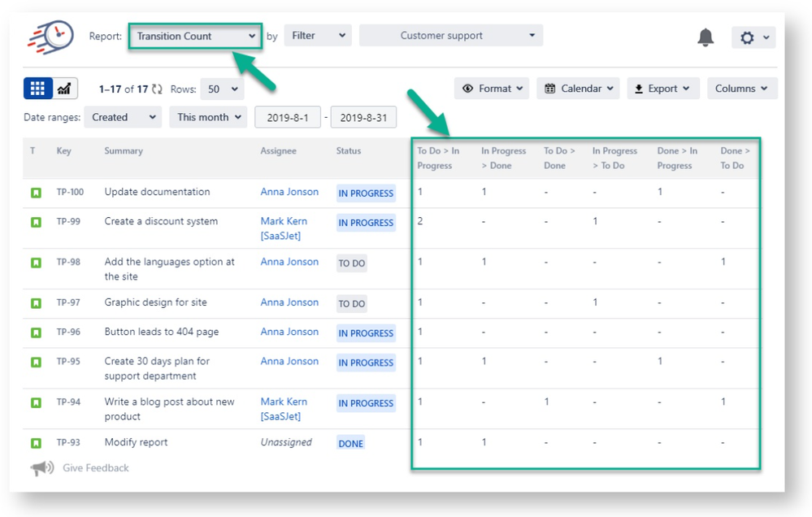Open the Export dropdown menu
This screenshot has width=812, height=517.
point(663,89)
